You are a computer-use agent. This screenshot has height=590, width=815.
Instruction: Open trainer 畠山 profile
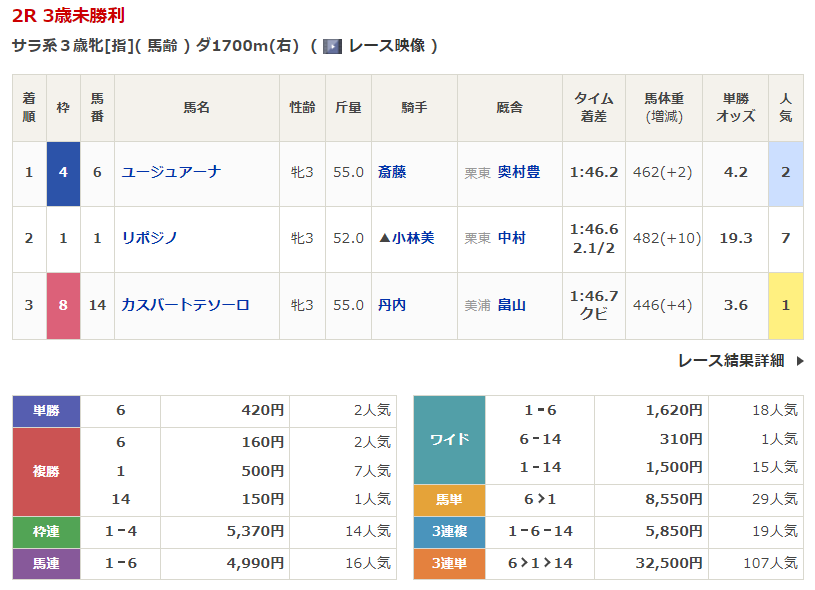pyautogui.click(x=512, y=305)
